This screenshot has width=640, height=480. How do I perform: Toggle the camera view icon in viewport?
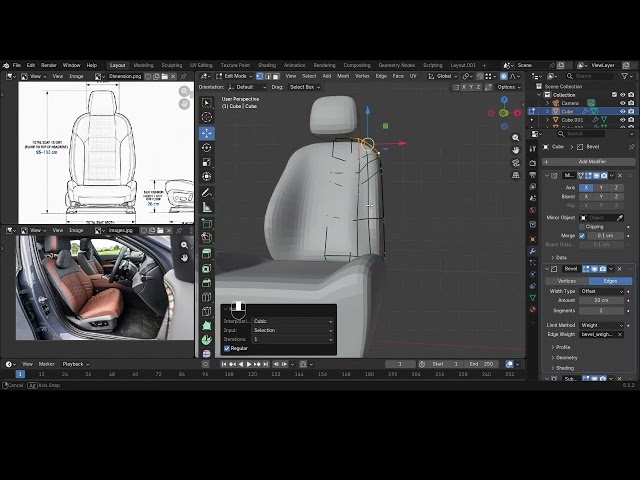(x=516, y=162)
